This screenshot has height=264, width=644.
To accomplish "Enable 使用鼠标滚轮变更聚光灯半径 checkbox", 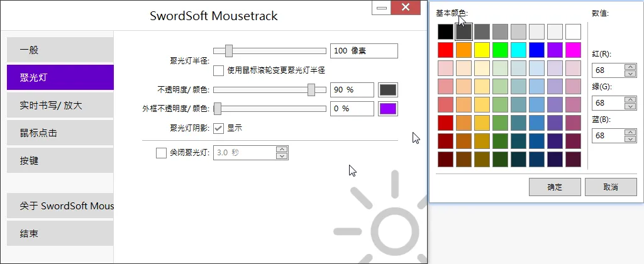I will tap(218, 70).
